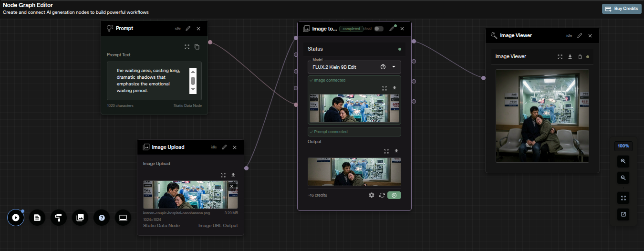
Task: Edit the Image to Image node with pencil icon
Action: pyautogui.click(x=392, y=29)
